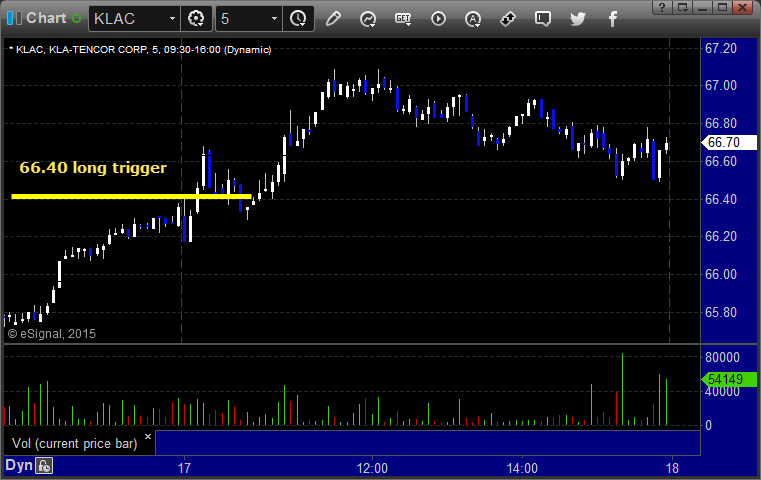
Task: Select the pencil drawing tool
Action: [333, 19]
